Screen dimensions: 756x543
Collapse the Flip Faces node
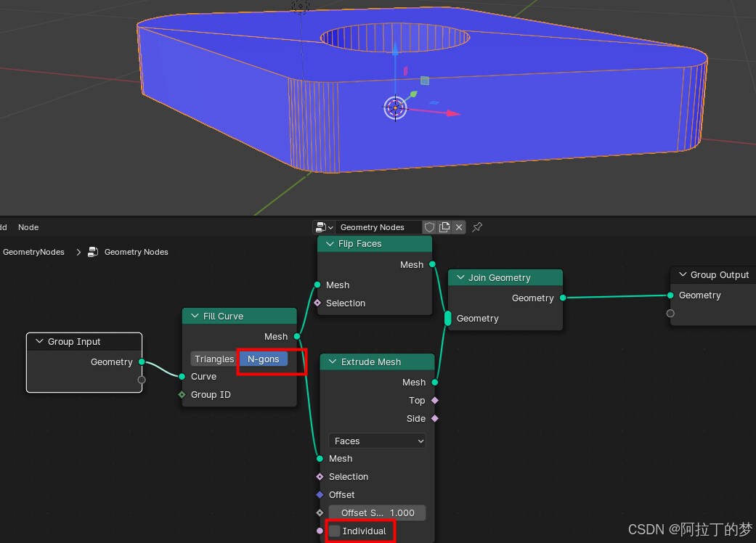point(330,245)
